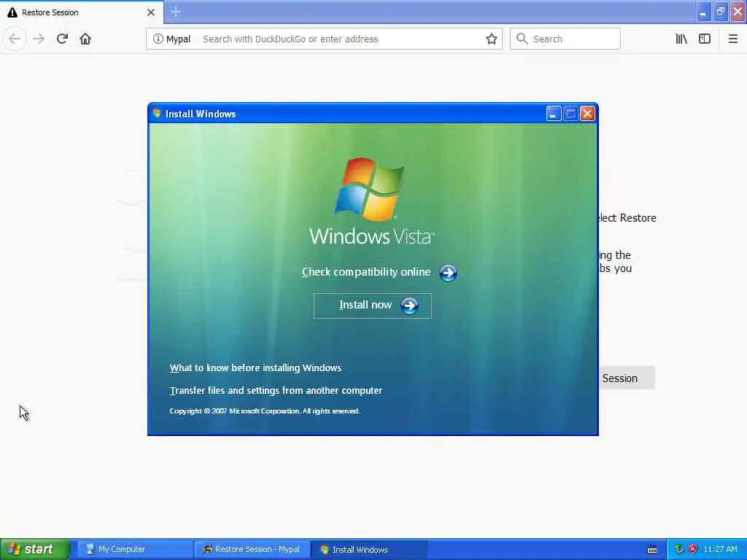
Task: Open the Library bookshelf icon
Action: coord(681,39)
